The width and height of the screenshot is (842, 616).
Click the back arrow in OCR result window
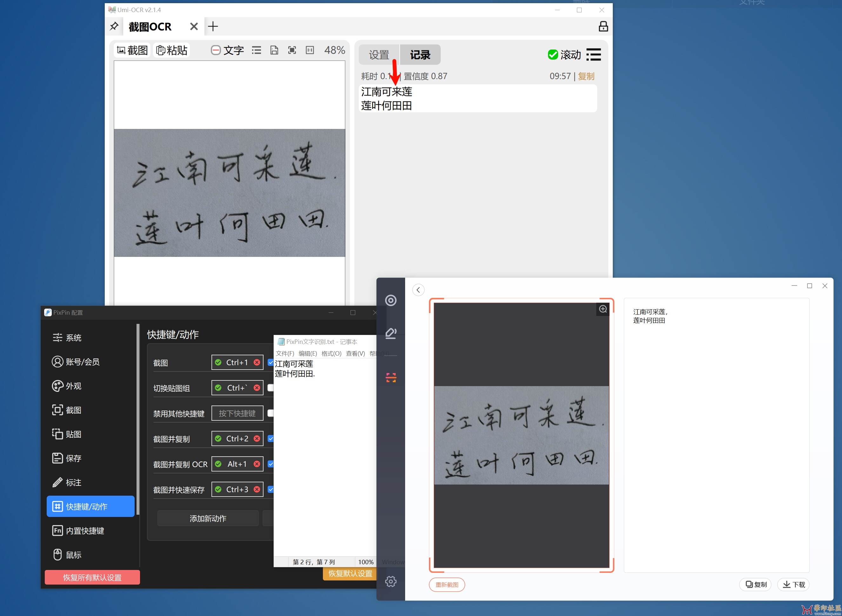point(418,290)
